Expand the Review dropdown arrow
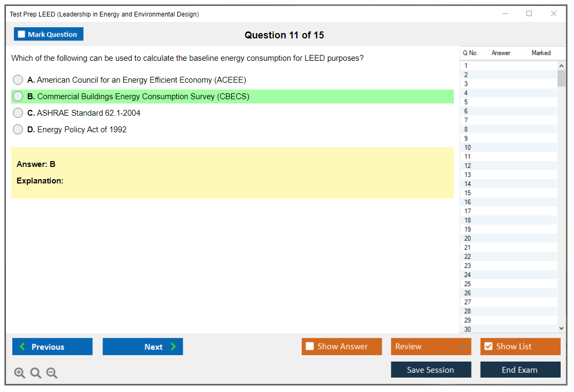The width and height of the screenshot is (574, 392). (x=463, y=347)
